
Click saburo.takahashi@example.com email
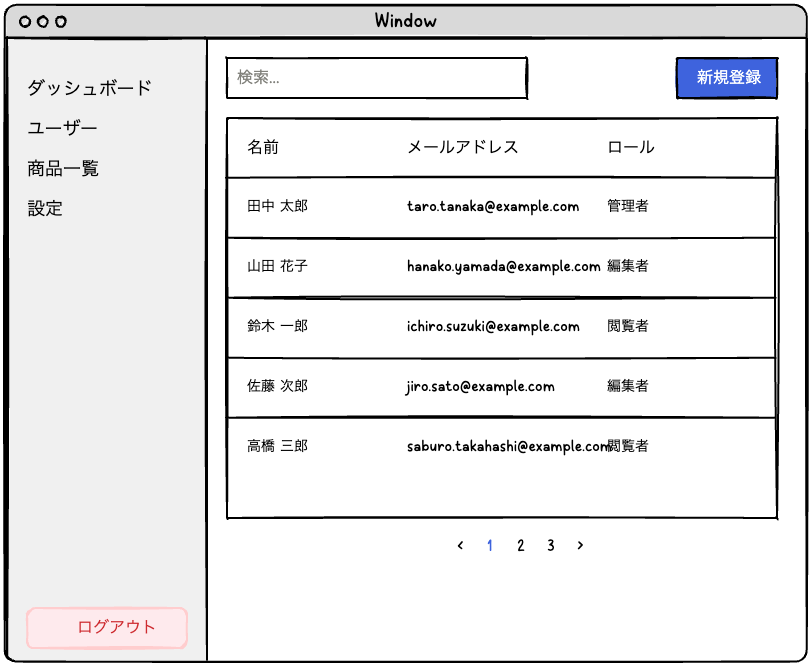(507, 446)
